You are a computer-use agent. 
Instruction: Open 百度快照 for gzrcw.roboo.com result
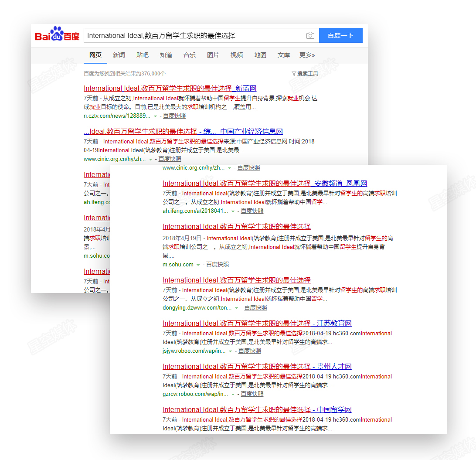click(252, 394)
